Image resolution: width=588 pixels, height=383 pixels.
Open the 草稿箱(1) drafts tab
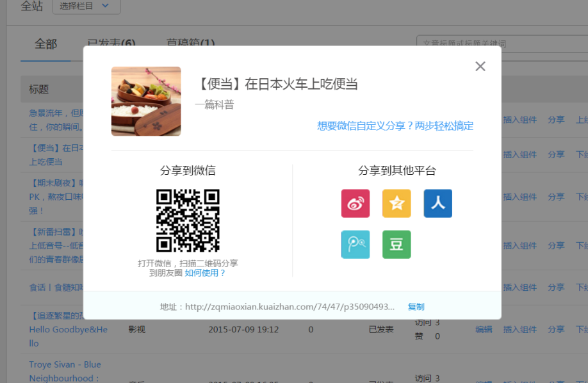point(190,43)
